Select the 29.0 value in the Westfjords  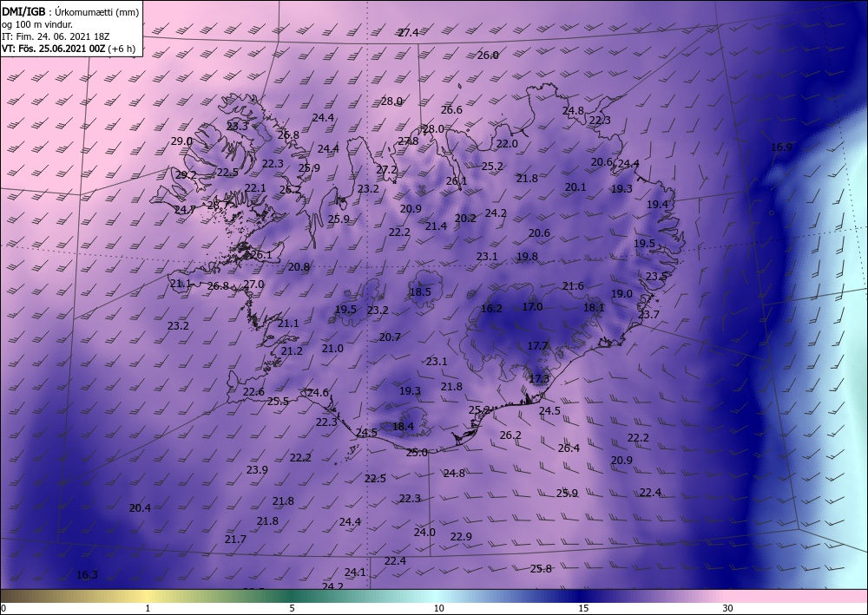click(x=181, y=141)
